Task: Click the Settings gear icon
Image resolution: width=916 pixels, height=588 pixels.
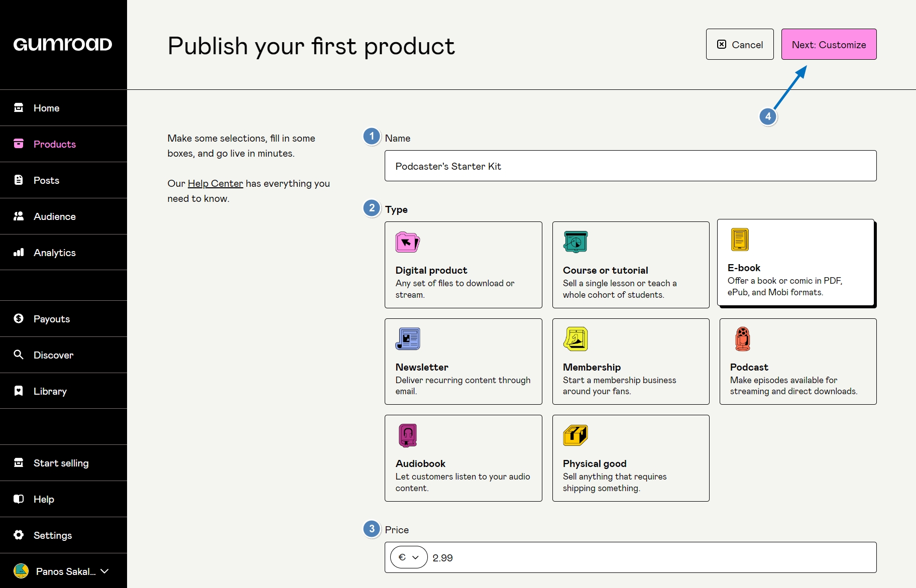Action: [19, 535]
